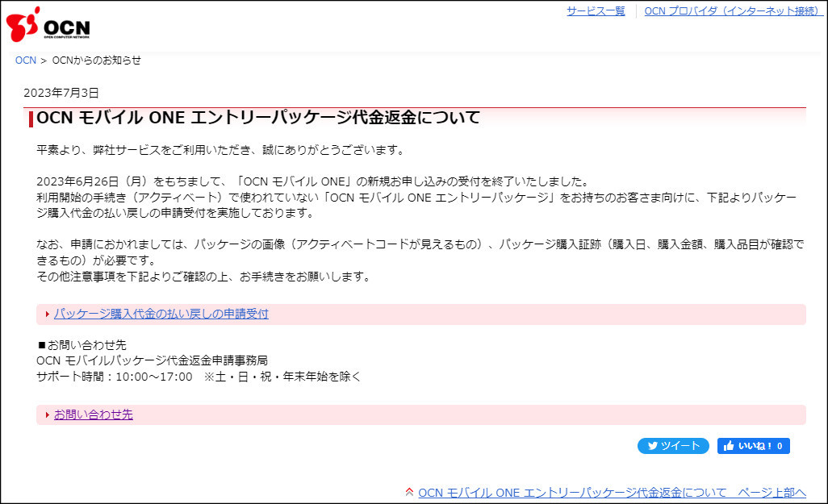Open パッケージ購入代金の払い戻しの申請受付 link
Screen dimensions: 828x504
tap(161, 314)
